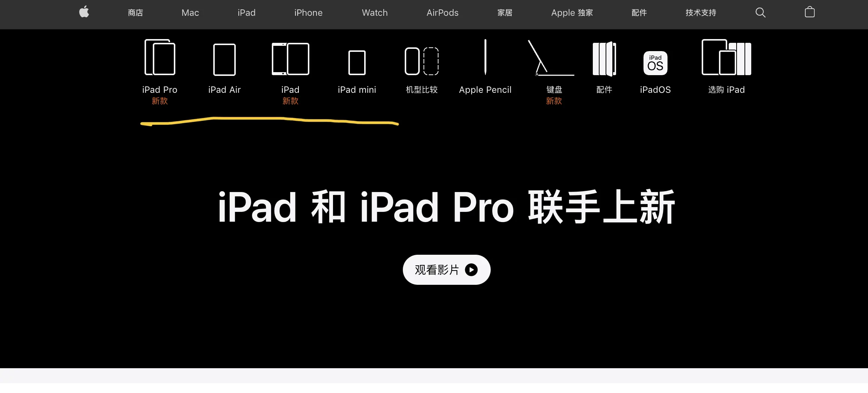
Task: Go to iPad in the top navigation bar
Action: click(247, 13)
